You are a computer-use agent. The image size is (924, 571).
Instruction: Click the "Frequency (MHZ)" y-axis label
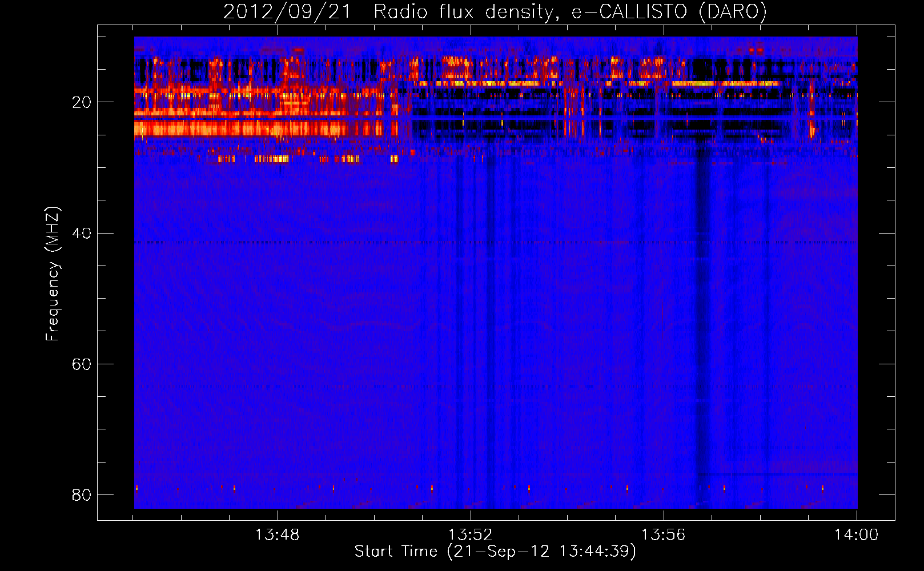point(53,274)
